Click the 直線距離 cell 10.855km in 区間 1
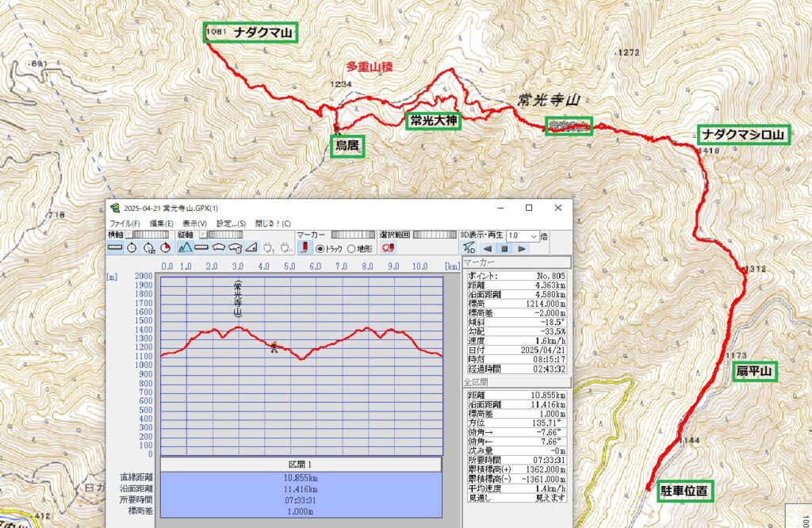Screen dimensions: 812x528 click(301, 477)
